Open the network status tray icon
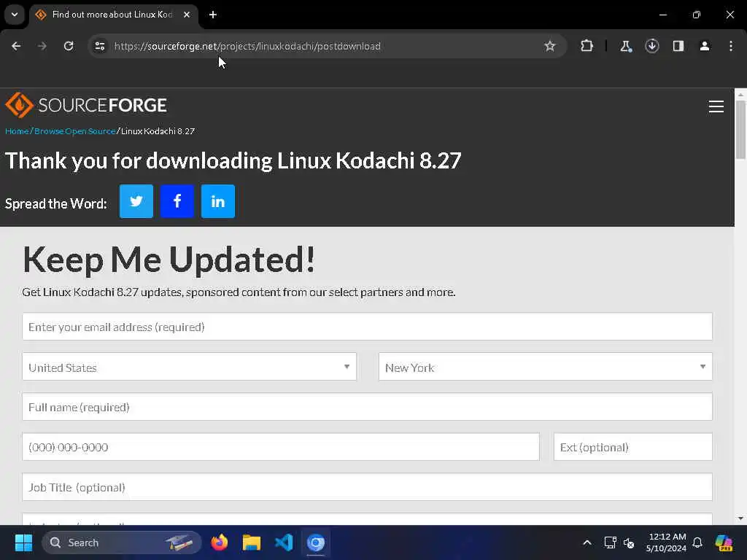Image resolution: width=747 pixels, height=560 pixels. pyautogui.click(x=611, y=542)
